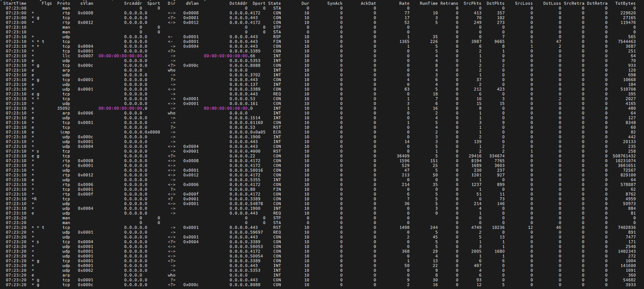Screen dimensions: 644x289
Task: Click the Proto column header
Action: point(64,3)
